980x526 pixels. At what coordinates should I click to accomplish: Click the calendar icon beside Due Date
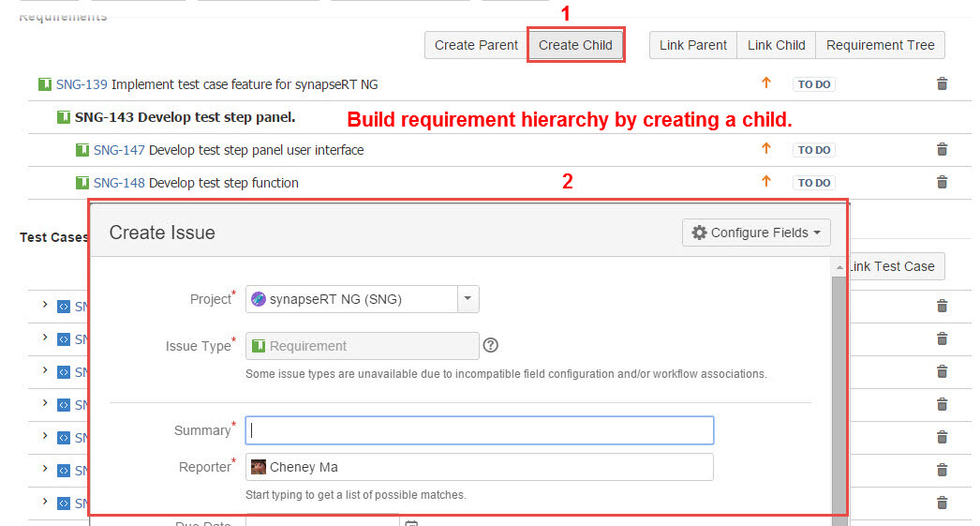click(410, 522)
